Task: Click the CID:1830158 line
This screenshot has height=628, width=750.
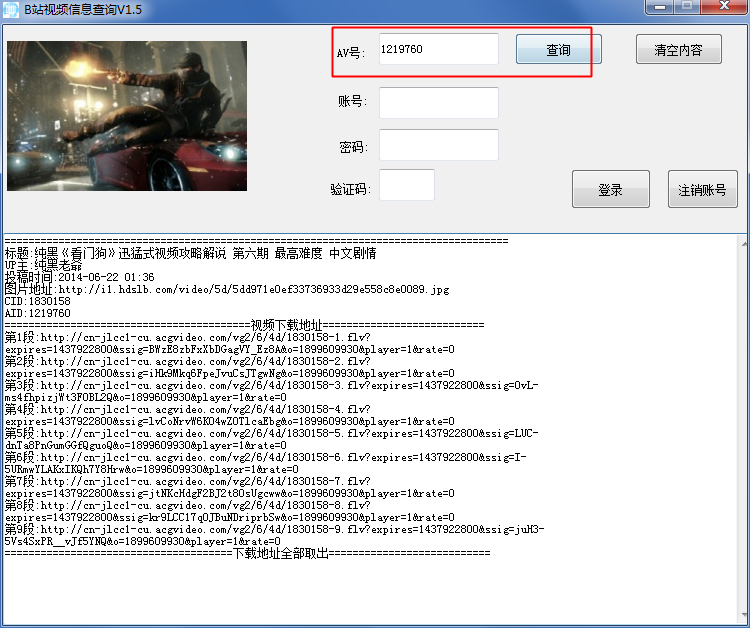Action: pyautogui.click(x=37, y=301)
